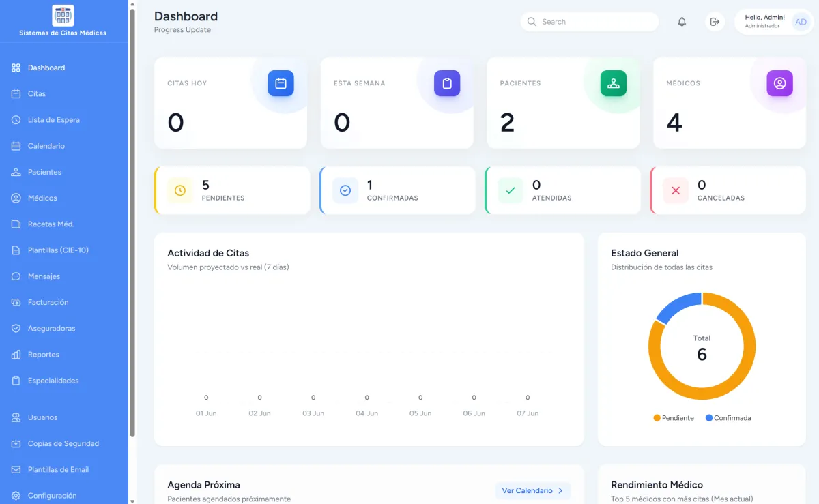The height and width of the screenshot is (504, 819).
Task: Toggle Confirmada legend in donut chart
Action: coord(728,418)
